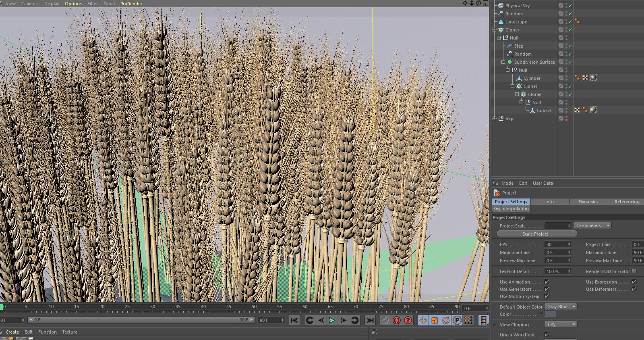Screen dimensions: 644x340
Task: Toggle Rotation keyframe recording icon
Action: coord(446,320)
